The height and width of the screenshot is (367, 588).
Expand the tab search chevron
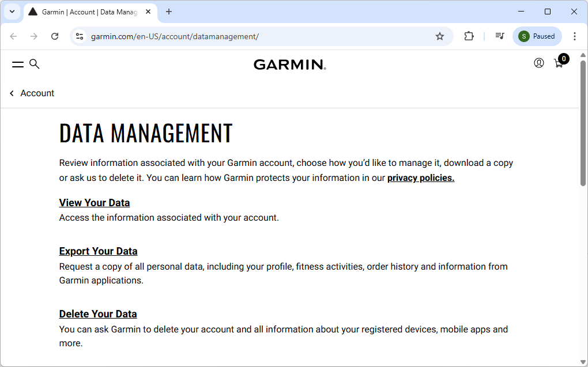point(12,12)
